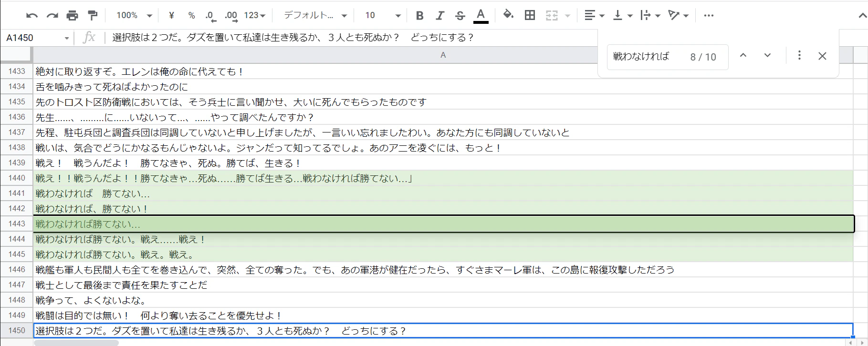Click cell starting 戦艦も軍人も民間人も
The width and height of the screenshot is (868, 346).
[x=443, y=270]
